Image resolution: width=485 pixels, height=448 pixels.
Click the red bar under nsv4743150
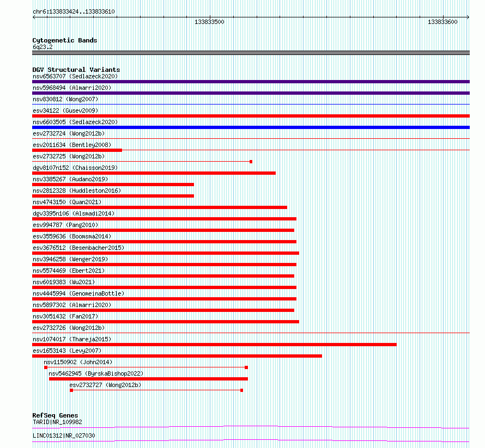[x=160, y=207]
